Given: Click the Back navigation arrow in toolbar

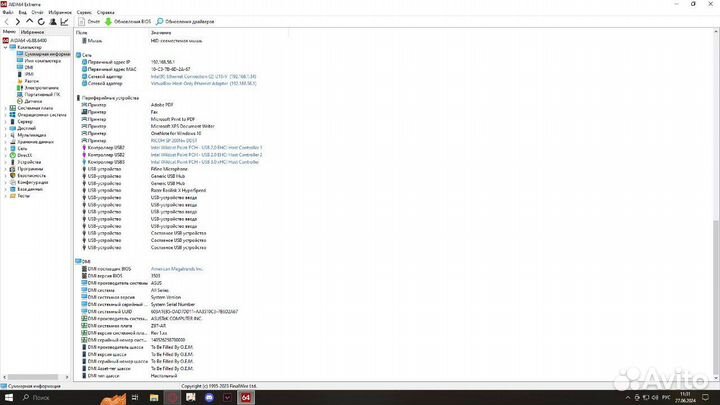Looking at the screenshot, I should pyautogui.click(x=5, y=21).
